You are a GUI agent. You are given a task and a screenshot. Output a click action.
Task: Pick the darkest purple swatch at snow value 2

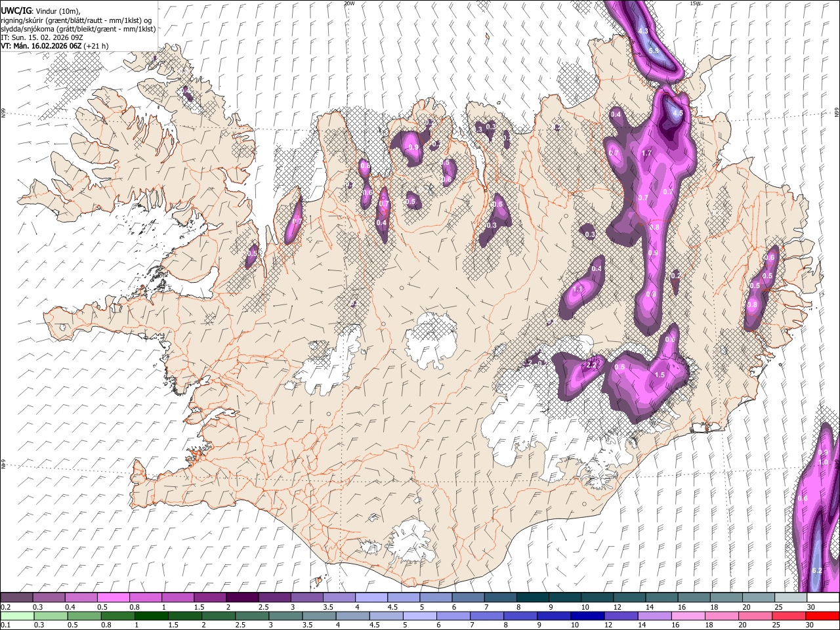pos(242,598)
